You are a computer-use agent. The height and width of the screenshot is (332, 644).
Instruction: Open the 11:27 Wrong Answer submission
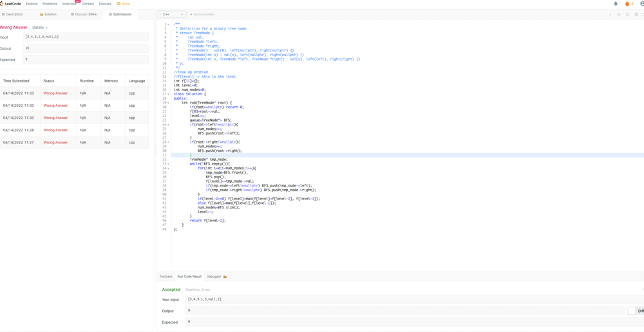pos(55,142)
